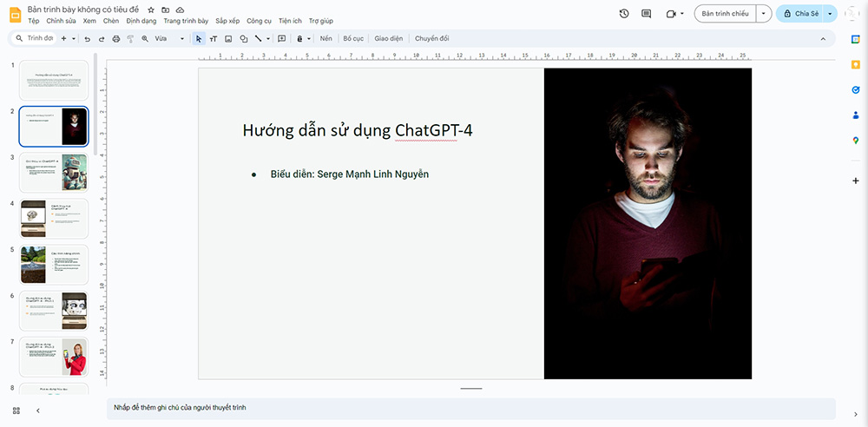Open the Chia Sẻ dropdown arrow
Screen dimensions: 868x427
click(831, 13)
